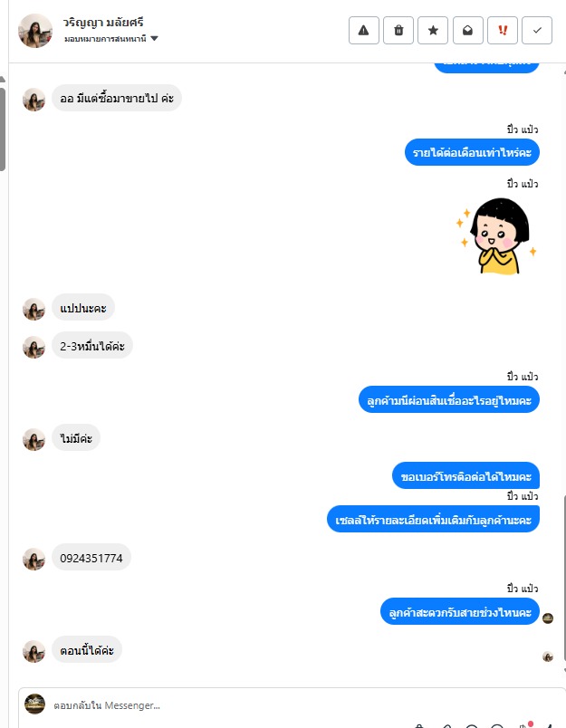Click the sent message รายได้ต่อเดือนเท่าไหร่คะ
This screenshot has width=566, height=728.
click(x=472, y=152)
